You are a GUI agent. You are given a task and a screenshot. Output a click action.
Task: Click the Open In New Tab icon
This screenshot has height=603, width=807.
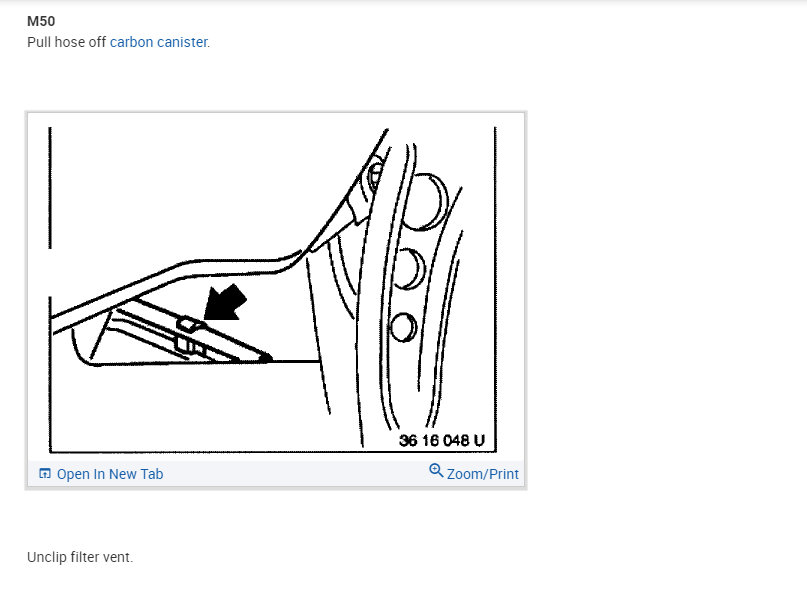coord(45,473)
